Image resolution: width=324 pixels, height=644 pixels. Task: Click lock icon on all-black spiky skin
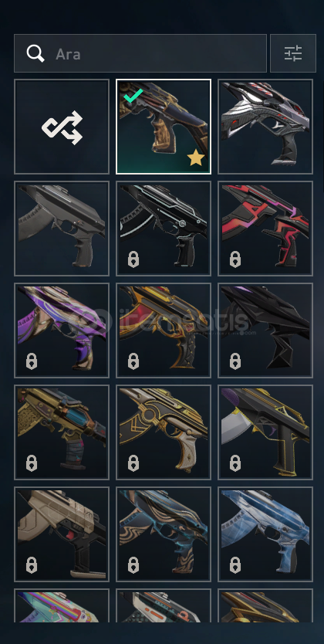click(x=235, y=361)
